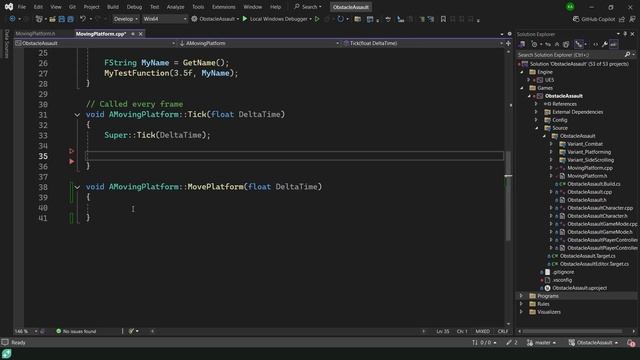Viewport: 640px width, 360px height.
Task: Click the restart circular arrow toolbar icon
Action: click(340, 19)
